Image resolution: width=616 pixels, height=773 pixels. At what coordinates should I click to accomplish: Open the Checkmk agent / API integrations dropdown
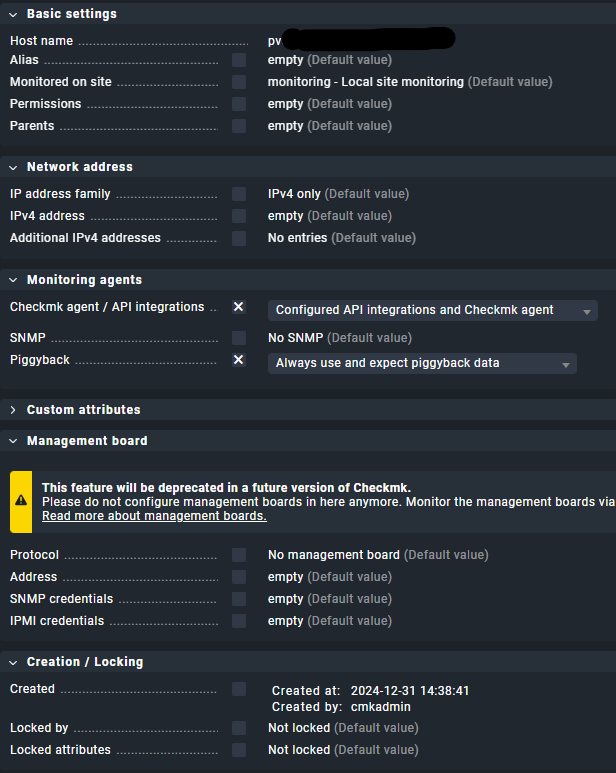[432, 311]
